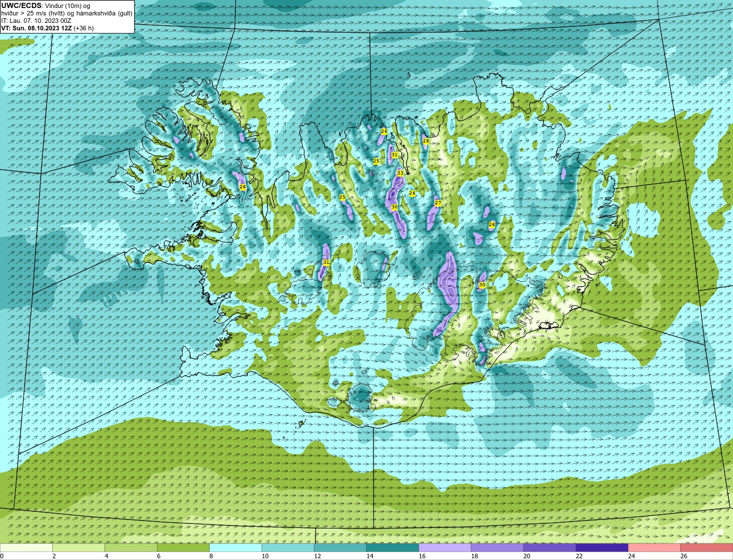Select the pink 24–26 legend swatch
733x560 pixels.
[x=655, y=548]
